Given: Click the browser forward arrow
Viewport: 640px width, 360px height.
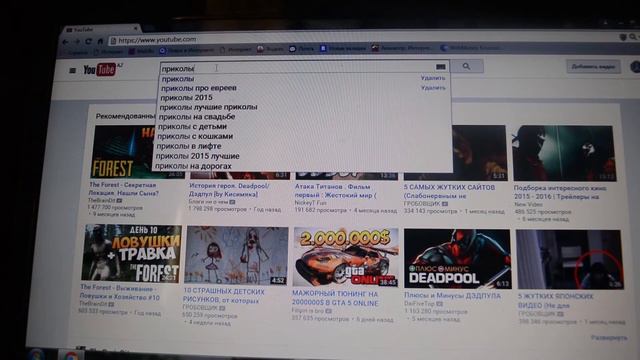Looking at the screenshot, I should coord(77,42).
